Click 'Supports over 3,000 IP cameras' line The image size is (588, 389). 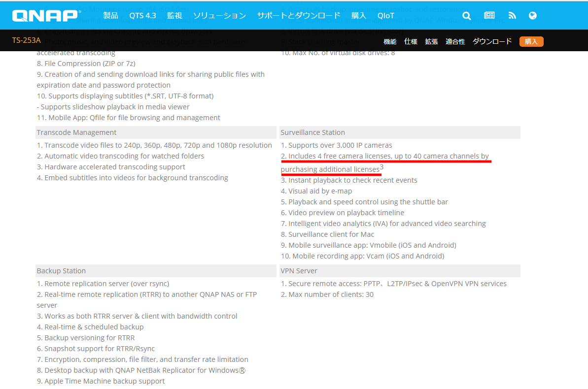[x=336, y=145]
